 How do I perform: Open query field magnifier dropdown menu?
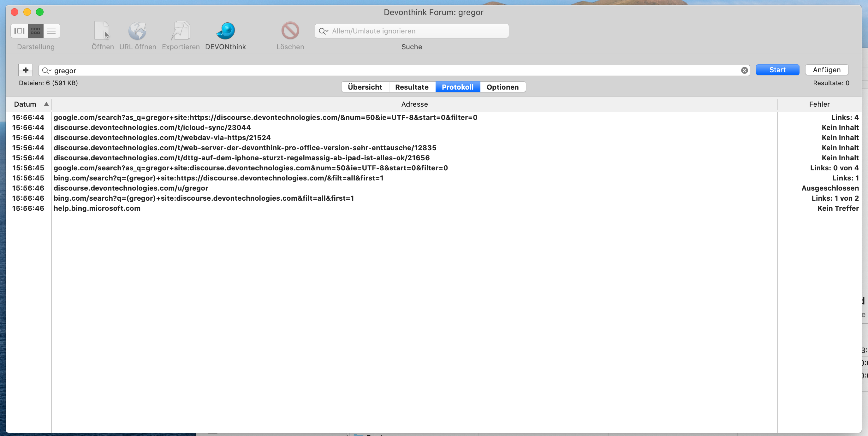(46, 70)
